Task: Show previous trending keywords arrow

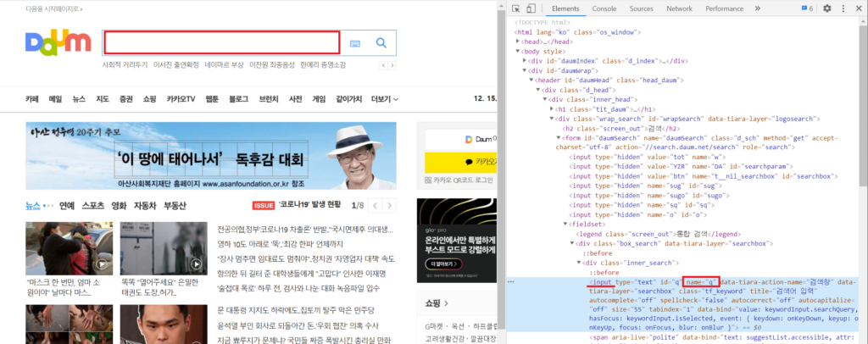Action: (383, 65)
